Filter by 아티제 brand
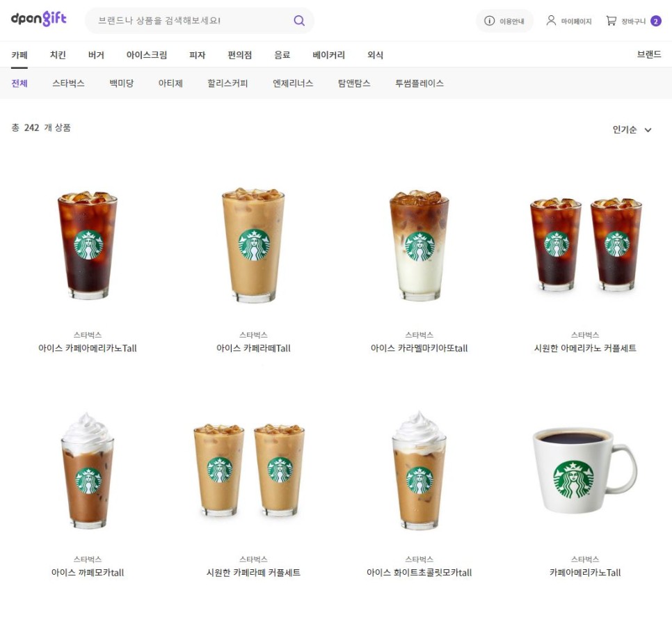This screenshot has width=672, height=643. click(170, 84)
